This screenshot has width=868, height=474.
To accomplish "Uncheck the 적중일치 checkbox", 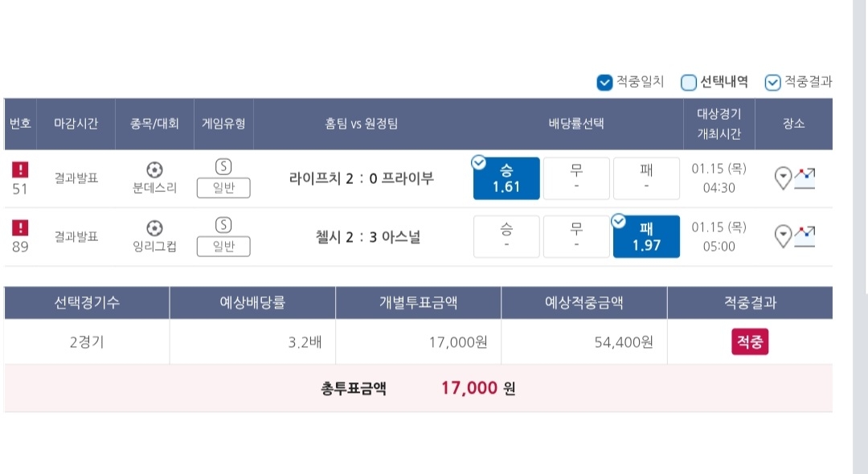I will coord(605,82).
